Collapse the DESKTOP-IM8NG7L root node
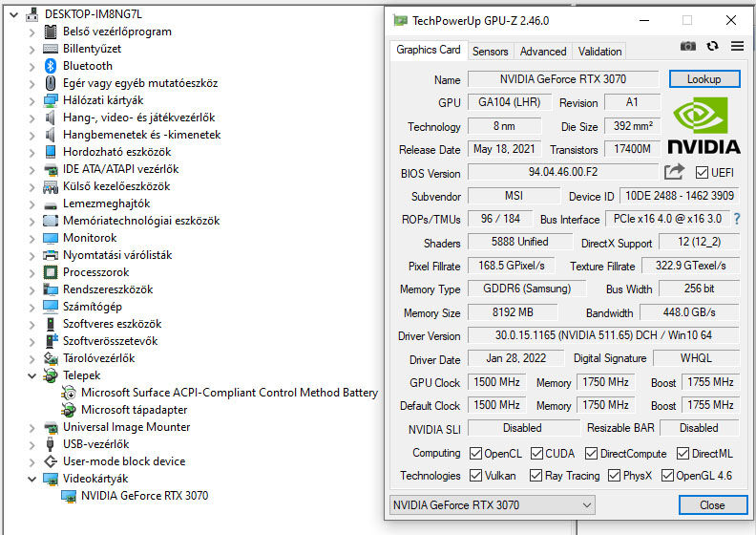Viewport: 756px width, 535px height. [x=13, y=14]
